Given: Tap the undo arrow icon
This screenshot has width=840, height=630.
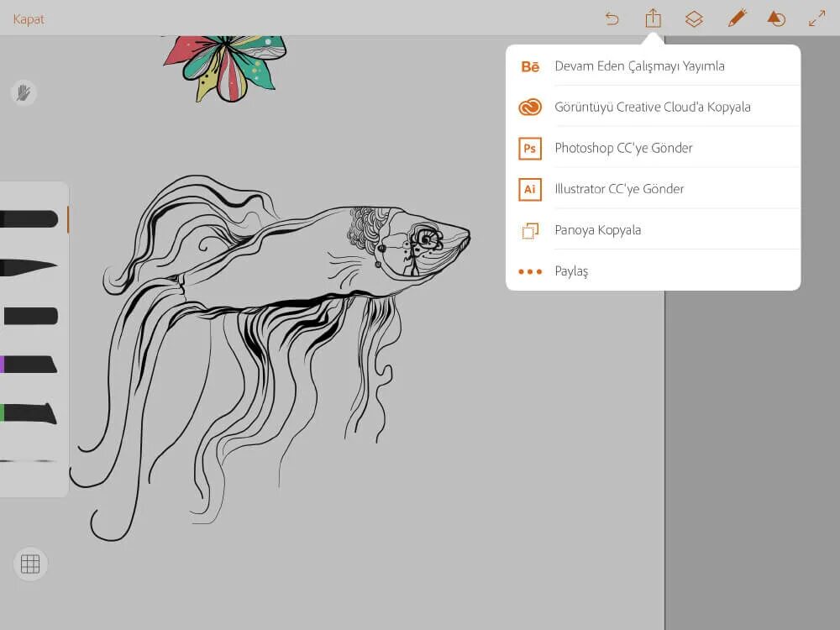Looking at the screenshot, I should 612,19.
